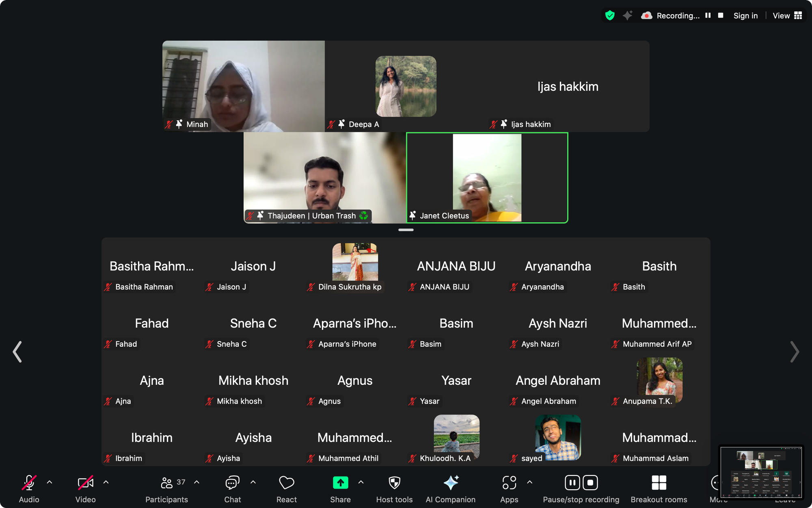Expand video options arrow

click(x=106, y=482)
